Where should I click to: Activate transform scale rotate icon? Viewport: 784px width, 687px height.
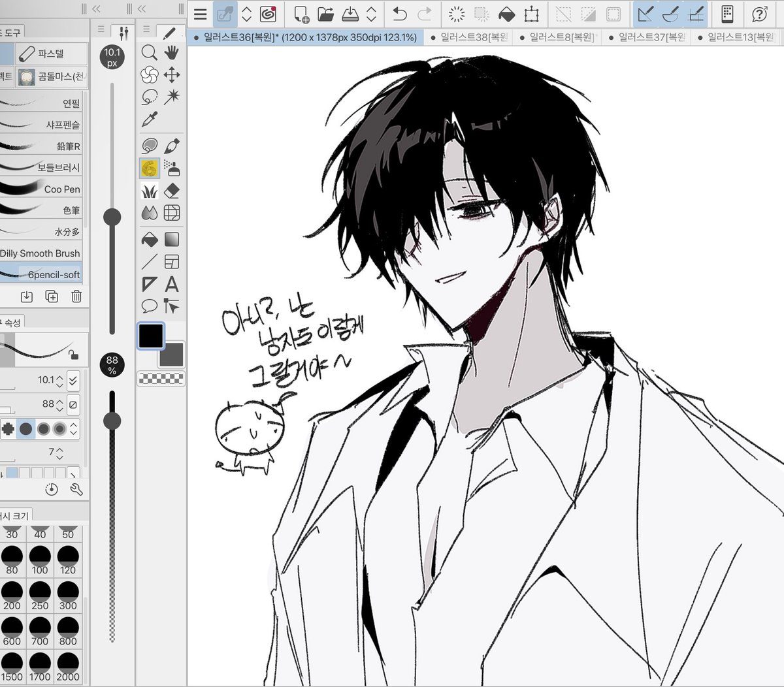point(532,14)
